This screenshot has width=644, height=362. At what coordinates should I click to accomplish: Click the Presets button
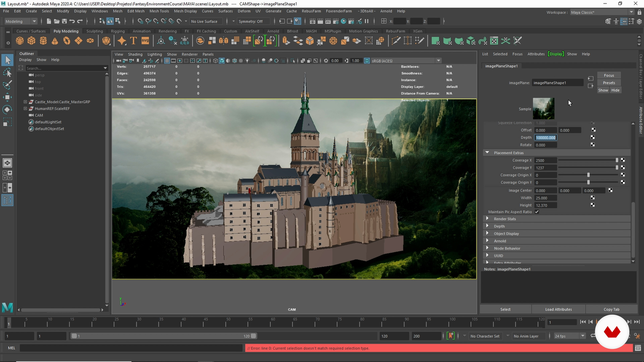coord(609,83)
